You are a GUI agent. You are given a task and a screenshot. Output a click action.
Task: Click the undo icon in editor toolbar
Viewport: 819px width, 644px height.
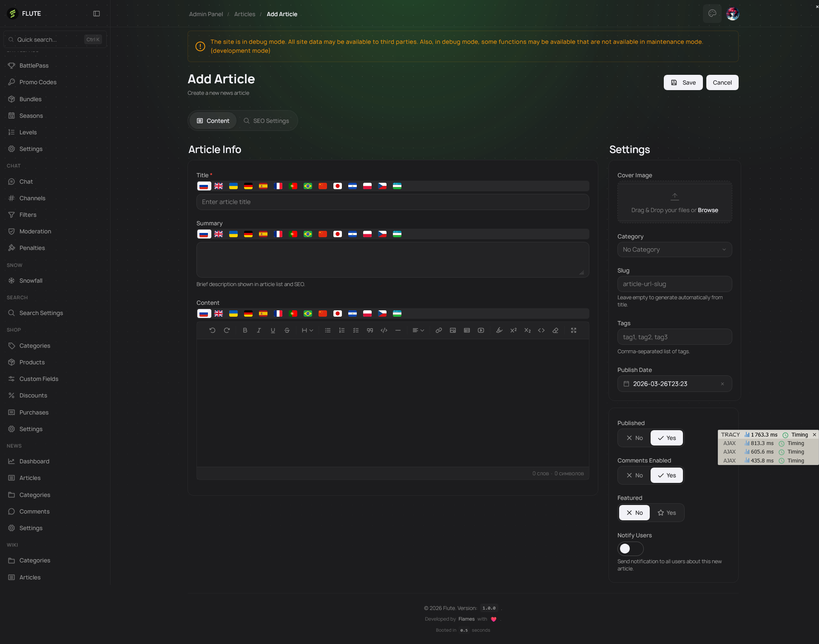[x=212, y=330]
